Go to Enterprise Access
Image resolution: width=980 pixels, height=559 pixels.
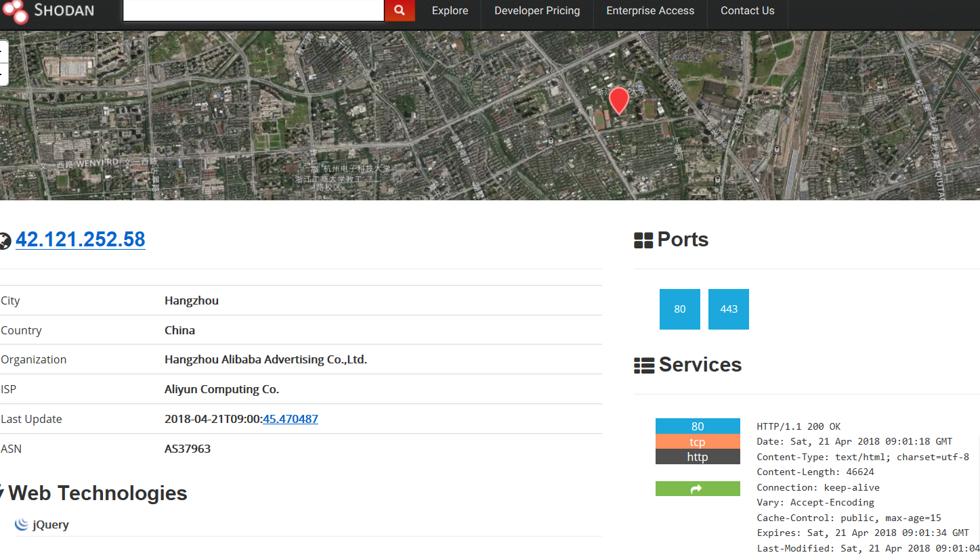650,11
